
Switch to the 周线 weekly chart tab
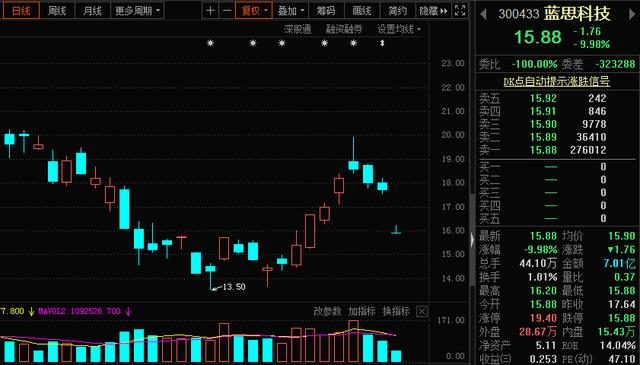57,11
